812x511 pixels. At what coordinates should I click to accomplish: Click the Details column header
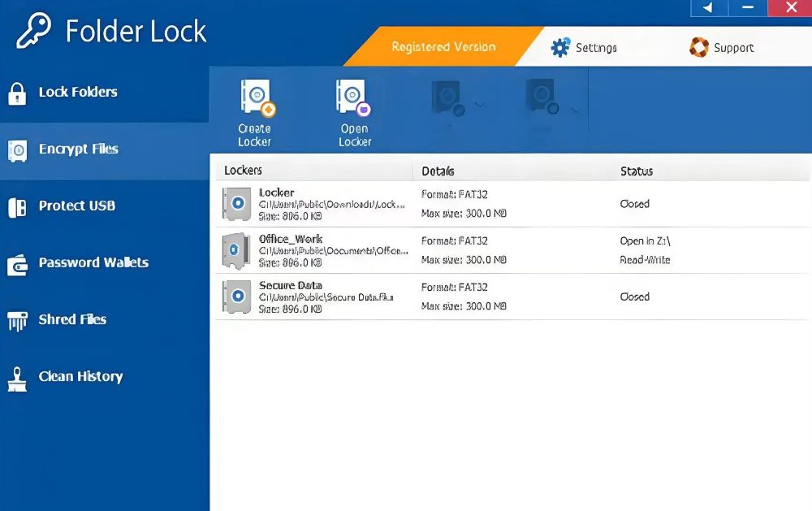(x=438, y=171)
